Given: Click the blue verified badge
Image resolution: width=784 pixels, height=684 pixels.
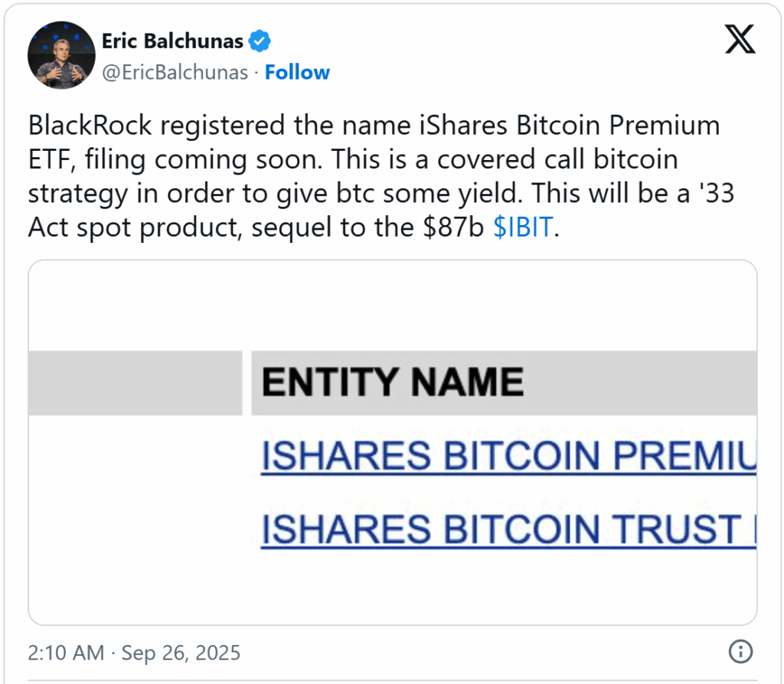Looking at the screenshot, I should pos(260,40).
